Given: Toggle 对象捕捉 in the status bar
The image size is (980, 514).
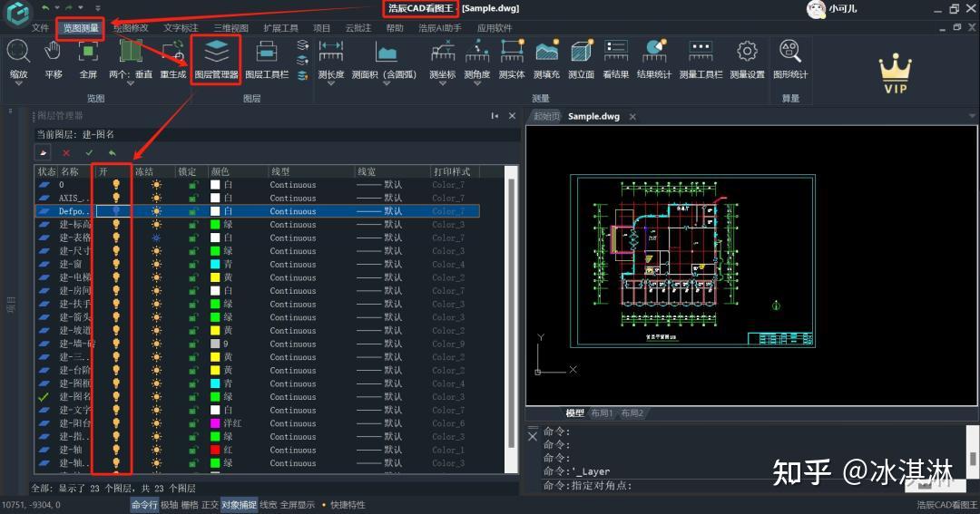Looking at the screenshot, I should [239, 505].
